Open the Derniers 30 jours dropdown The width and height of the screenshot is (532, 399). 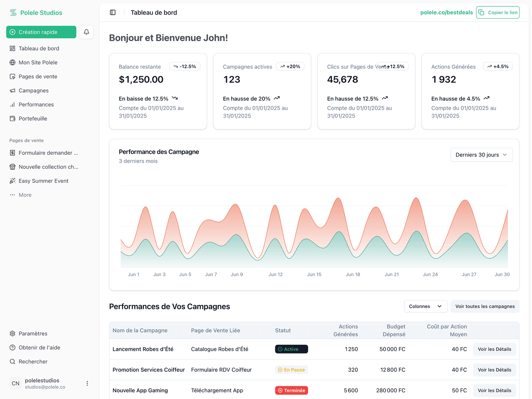(481, 155)
